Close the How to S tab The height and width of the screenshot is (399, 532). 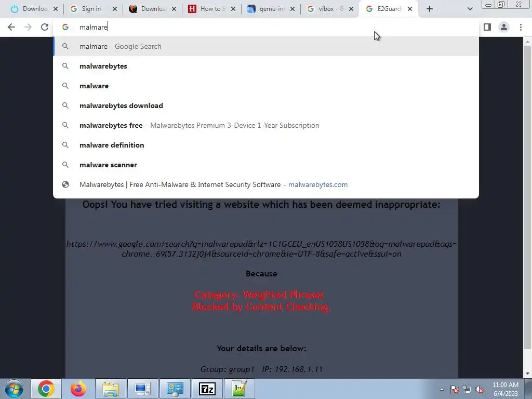(x=233, y=9)
